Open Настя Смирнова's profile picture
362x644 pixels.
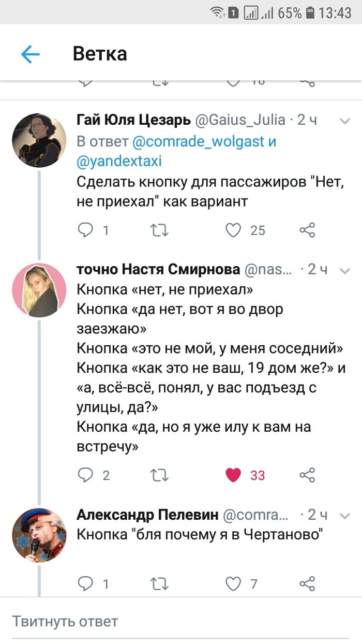[x=39, y=290]
